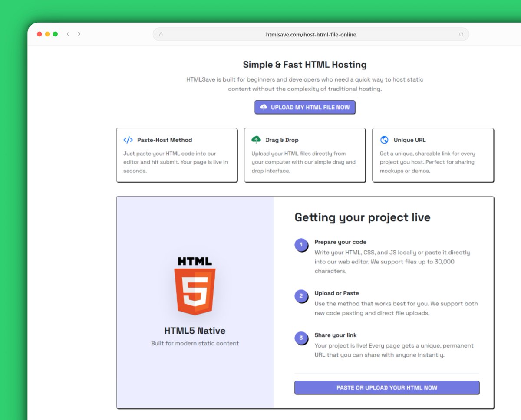Click 'Built for modern static content' caption
This screenshot has height=420, width=521.
[x=195, y=343]
